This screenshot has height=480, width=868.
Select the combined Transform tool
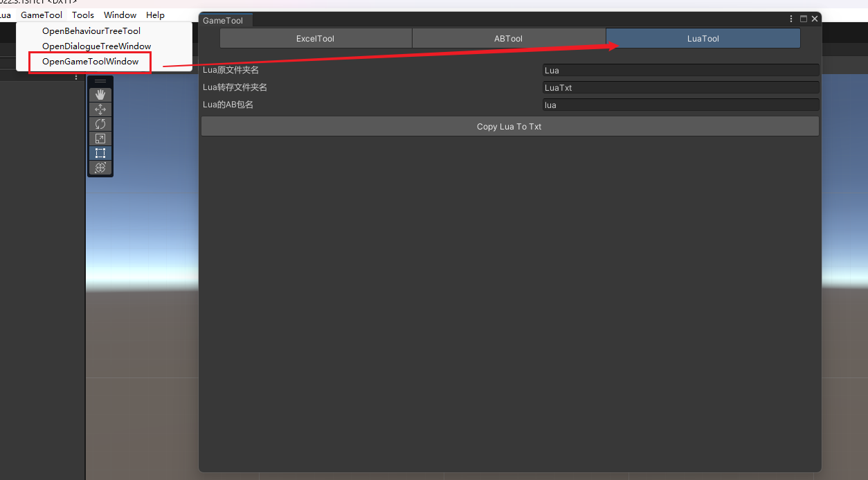point(100,168)
